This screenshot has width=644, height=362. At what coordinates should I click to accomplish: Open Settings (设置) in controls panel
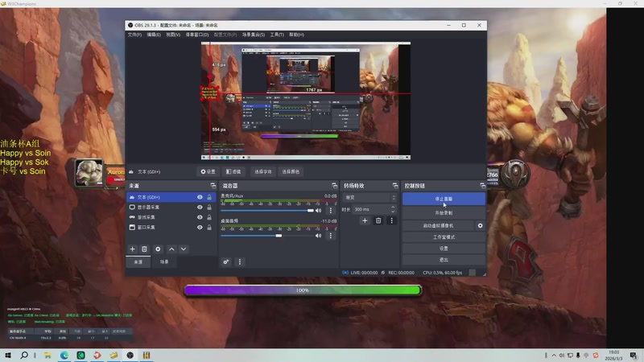(444, 249)
